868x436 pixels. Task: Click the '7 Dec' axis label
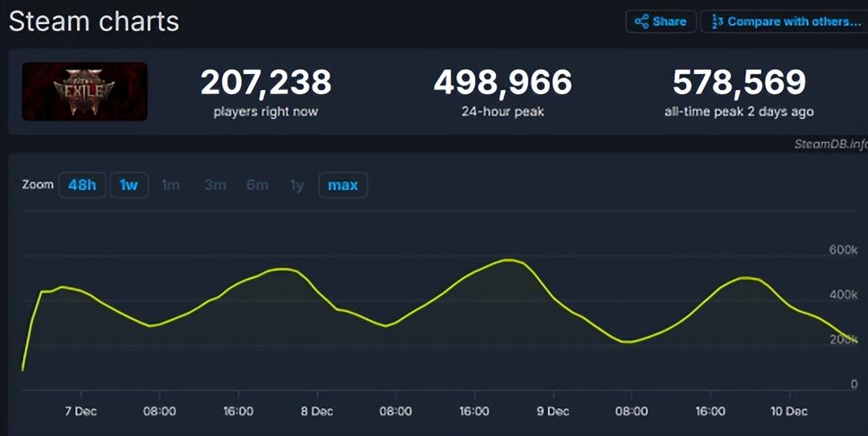pyautogui.click(x=80, y=411)
